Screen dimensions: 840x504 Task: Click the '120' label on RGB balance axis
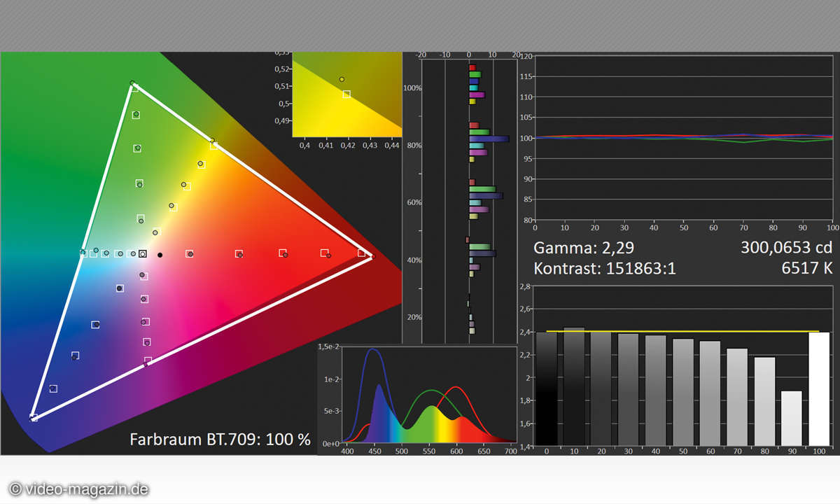[x=528, y=56]
